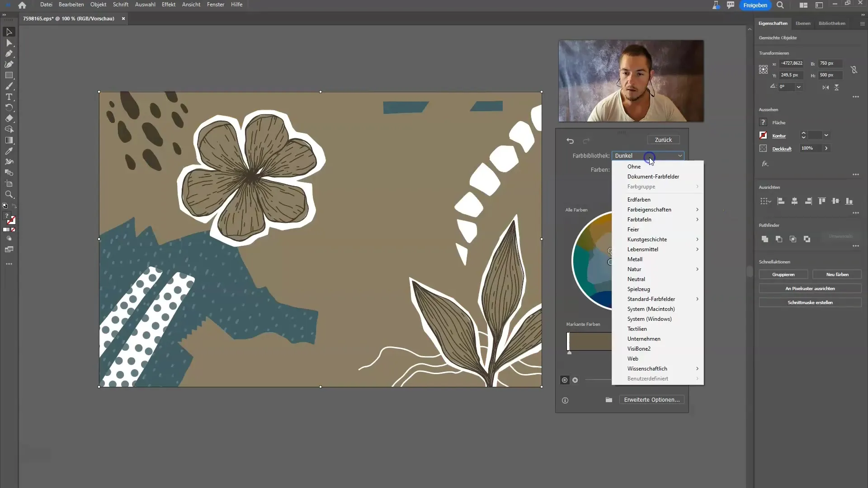Select the Selection (arrow) tool
Image resolution: width=868 pixels, height=488 pixels.
(x=9, y=32)
